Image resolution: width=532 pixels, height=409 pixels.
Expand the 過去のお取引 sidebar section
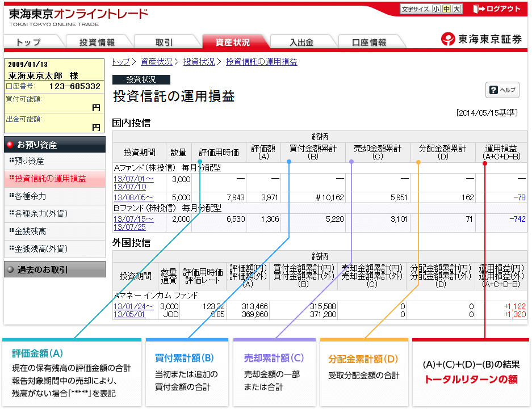(x=55, y=269)
